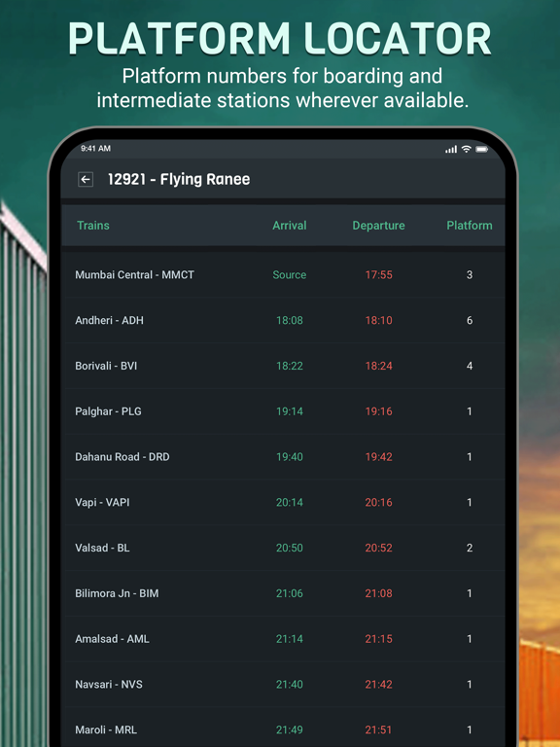Tap the Wi-Fi status icon
This screenshot has height=747, width=560.
[467, 149]
